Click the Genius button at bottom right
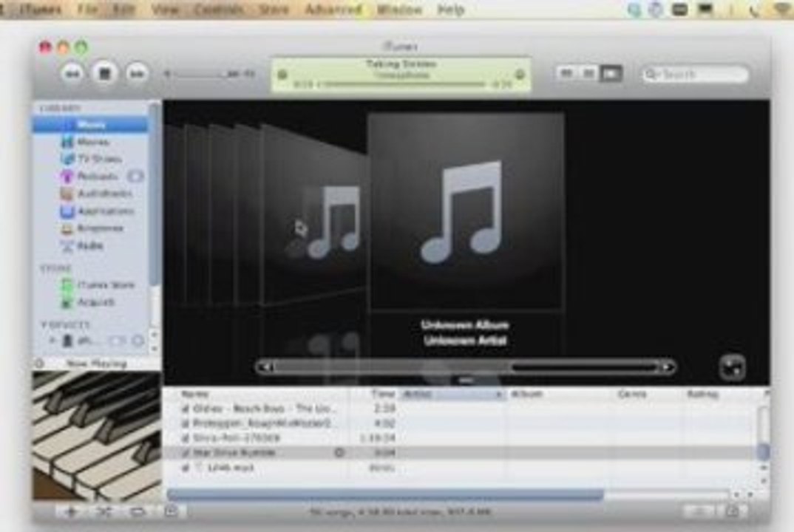Screen dimensions: 794x532 pos(699,512)
